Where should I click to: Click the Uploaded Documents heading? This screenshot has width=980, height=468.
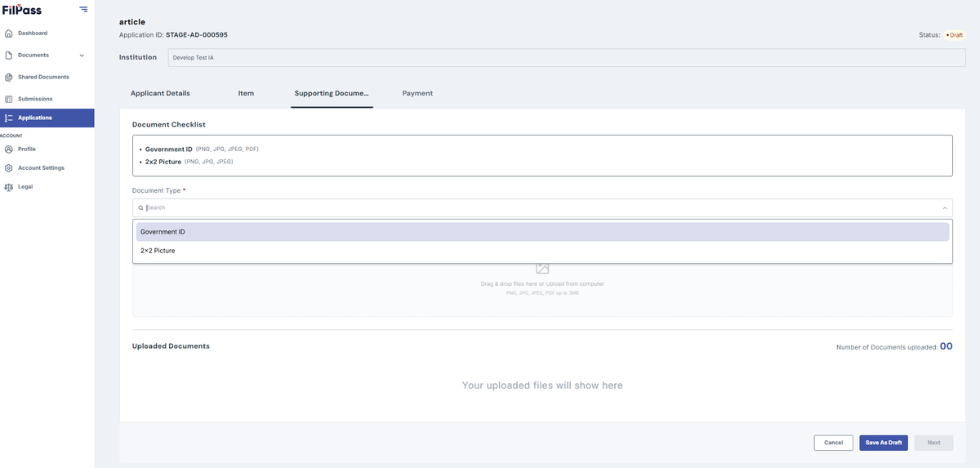click(171, 346)
